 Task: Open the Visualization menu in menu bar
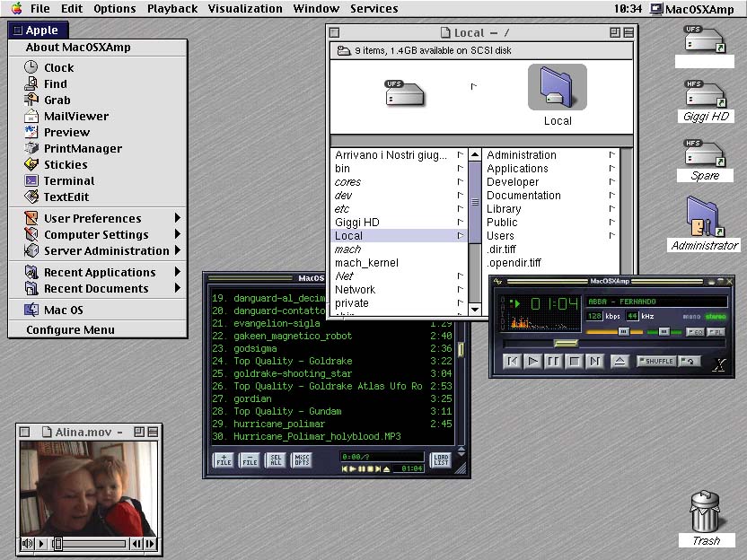coord(245,9)
